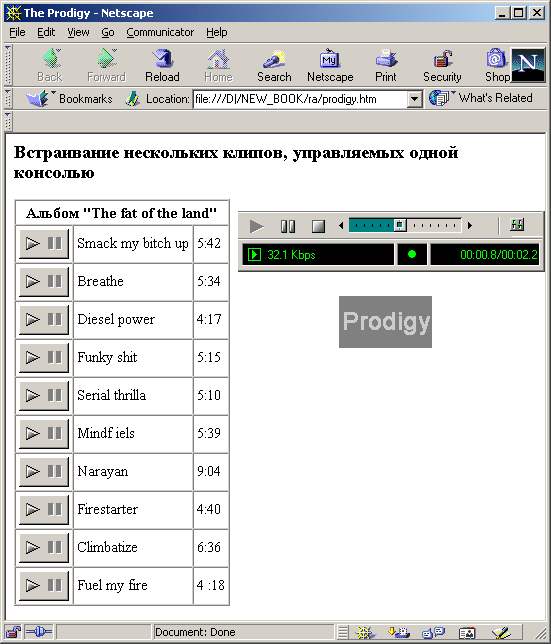Open the Edit menu
551x644 pixels.
(x=46, y=32)
